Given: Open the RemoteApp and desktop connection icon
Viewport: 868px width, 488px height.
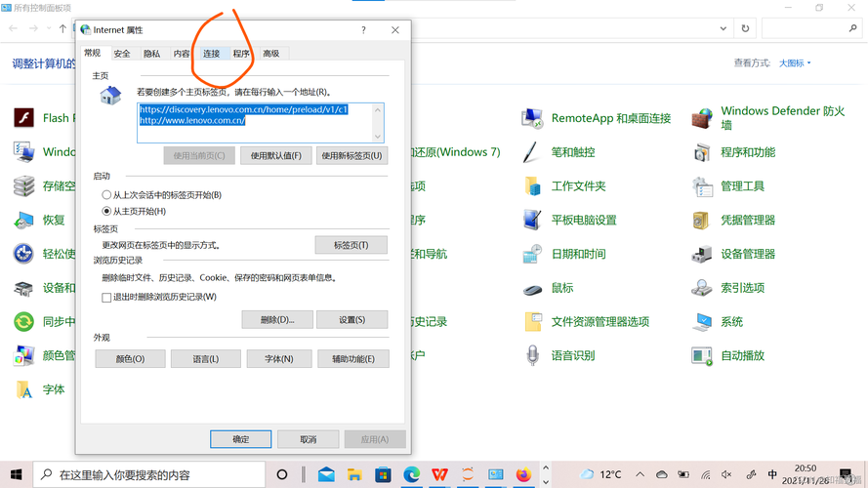Looking at the screenshot, I should [x=532, y=118].
